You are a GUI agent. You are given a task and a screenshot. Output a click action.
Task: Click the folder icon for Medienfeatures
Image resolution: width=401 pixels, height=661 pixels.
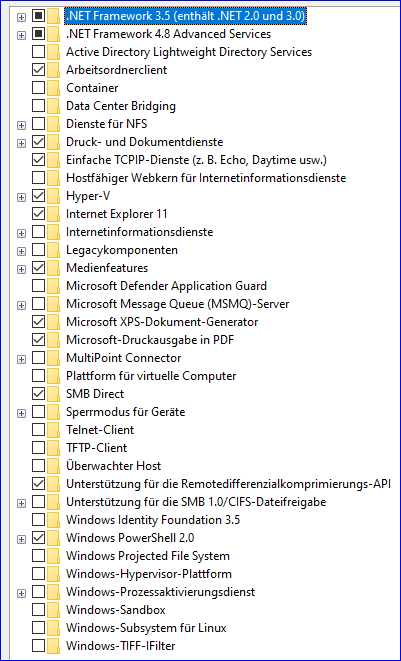point(53,268)
